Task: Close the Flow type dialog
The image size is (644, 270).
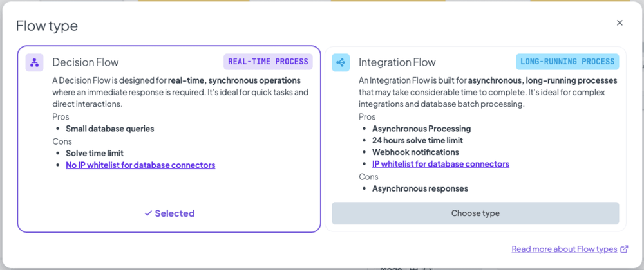Action: 620,23
